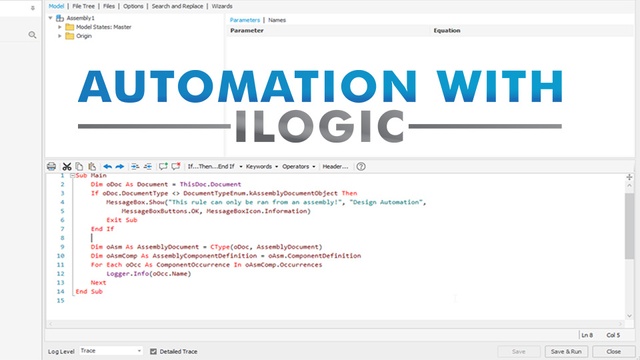Expand Model States: Master node

point(60,27)
